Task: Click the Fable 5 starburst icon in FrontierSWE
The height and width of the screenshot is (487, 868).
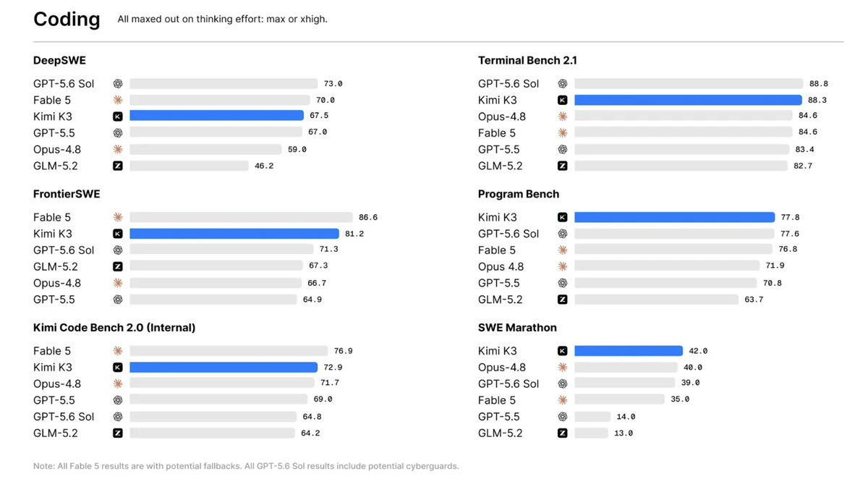Action: tap(118, 217)
